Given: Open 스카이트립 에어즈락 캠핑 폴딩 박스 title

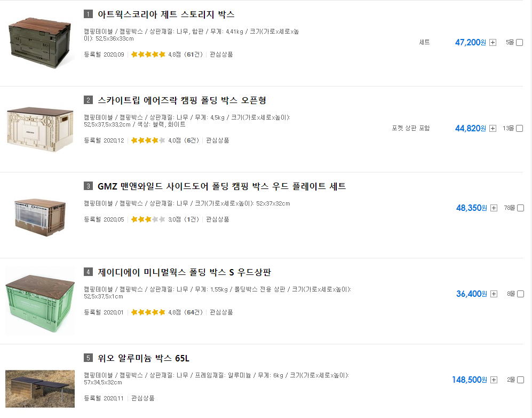Looking at the screenshot, I should (182, 100).
